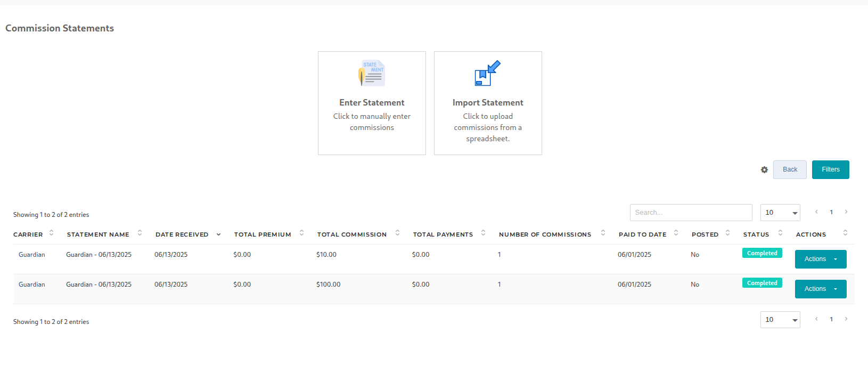This screenshot has width=868, height=373.
Task: Open page size dropdown below the table
Action: click(x=780, y=320)
